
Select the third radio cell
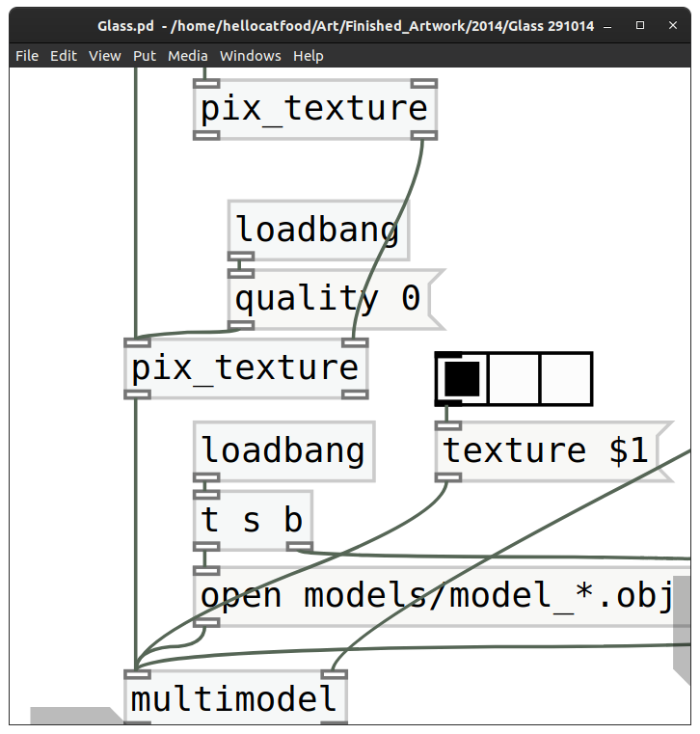tap(566, 379)
